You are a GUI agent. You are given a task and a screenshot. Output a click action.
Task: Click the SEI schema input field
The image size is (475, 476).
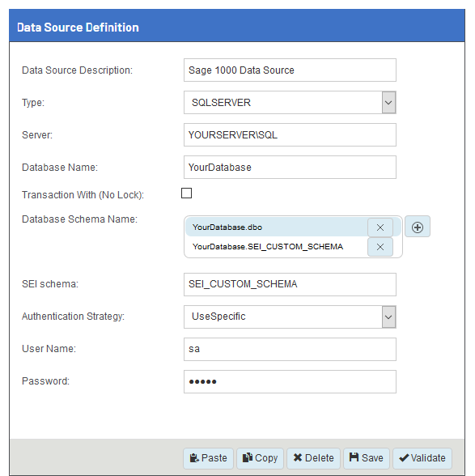pyautogui.click(x=290, y=284)
